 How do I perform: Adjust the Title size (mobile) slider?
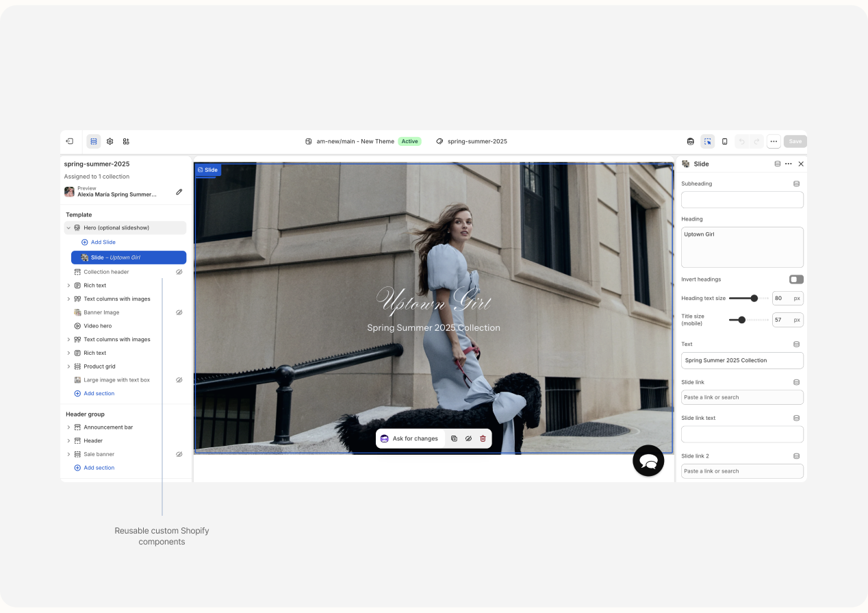point(748,320)
